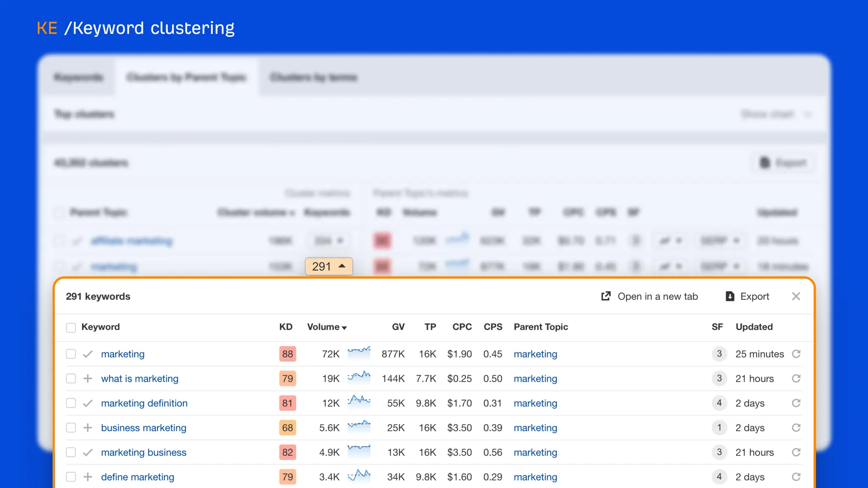This screenshot has width=868, height=488.
Task: Check the 'marketing' keyword row checkbox
Action: tap(71, 354)
